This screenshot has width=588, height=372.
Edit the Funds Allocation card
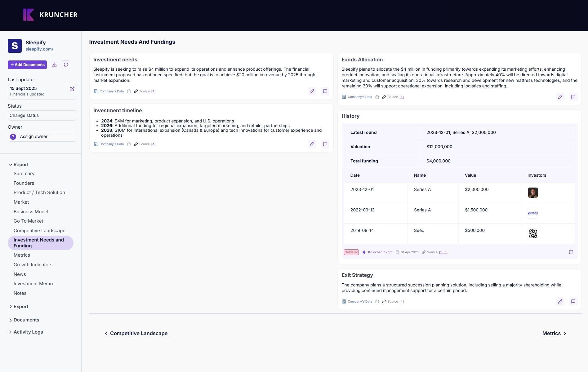click(560, 97)
